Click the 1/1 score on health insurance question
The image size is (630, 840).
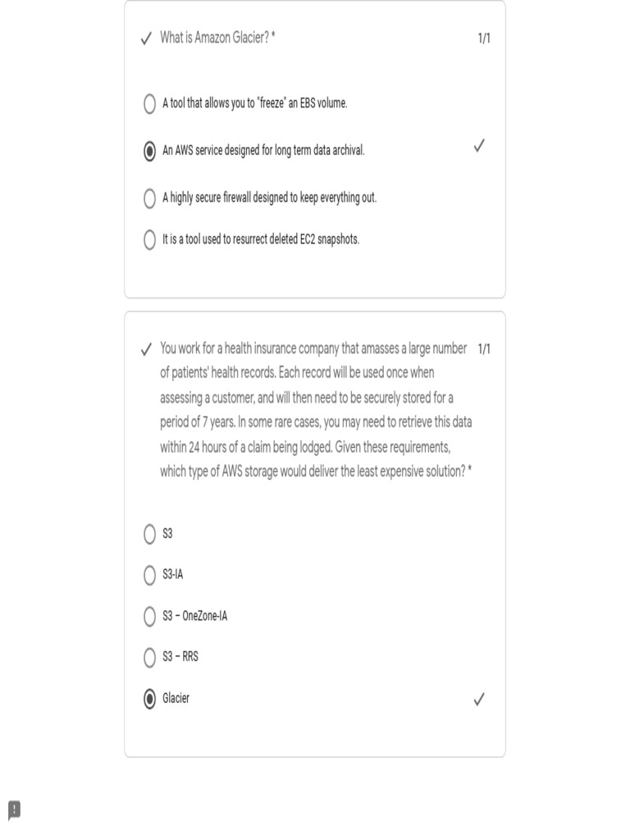tap(484, 349)
